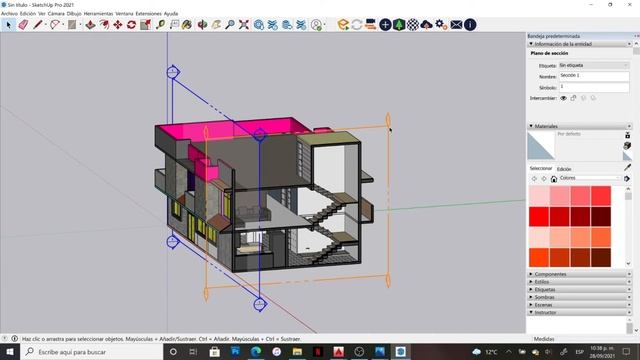Viewport: 640px width, 360px height.
Task: Activate the Paint Bucket tool
Action: click(x=187, y=25)
